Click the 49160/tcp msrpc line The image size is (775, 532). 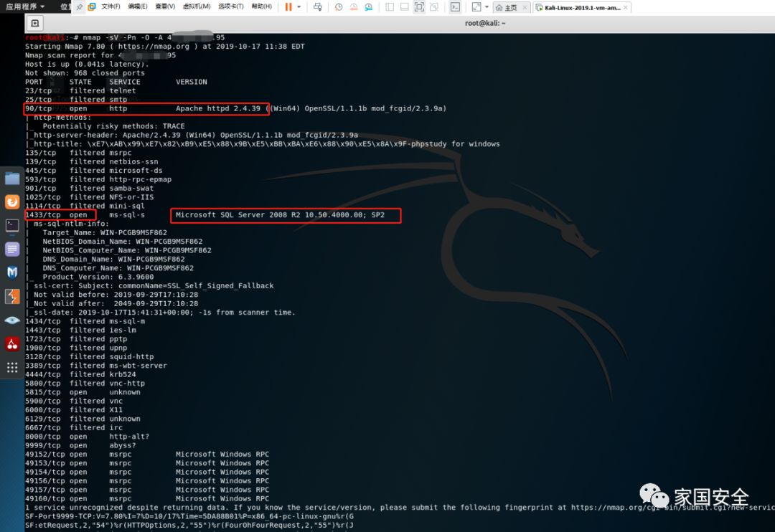(x=147, y=499)
